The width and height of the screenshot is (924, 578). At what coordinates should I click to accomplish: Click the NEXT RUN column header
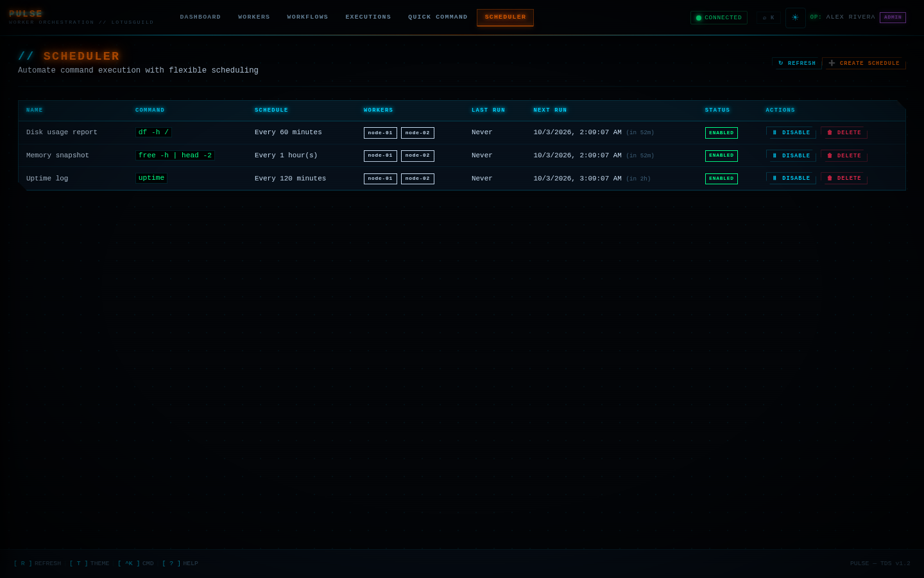point(551,110)
